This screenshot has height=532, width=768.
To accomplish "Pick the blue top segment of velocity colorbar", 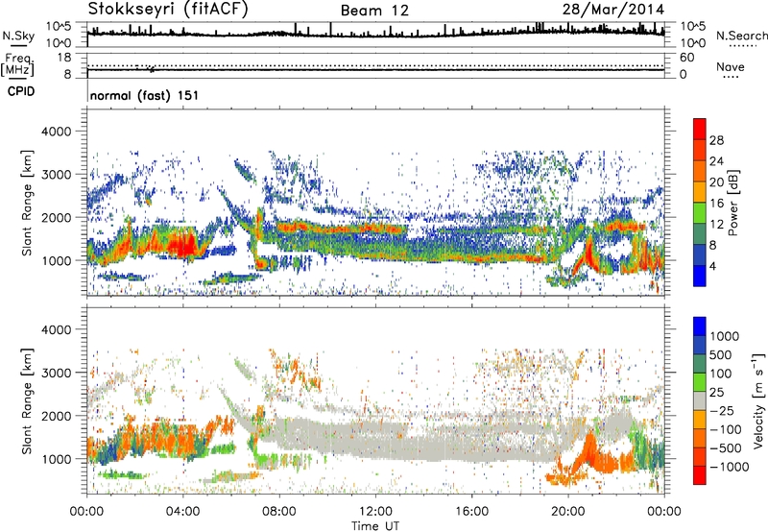I will click(700, 326).
